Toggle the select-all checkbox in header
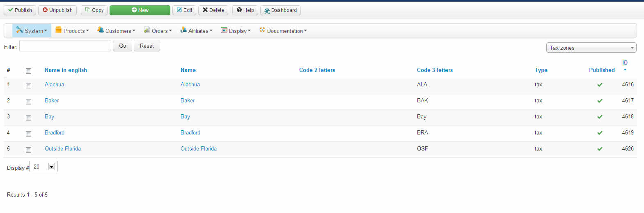The image size is (644, 213). click(28, 71)
